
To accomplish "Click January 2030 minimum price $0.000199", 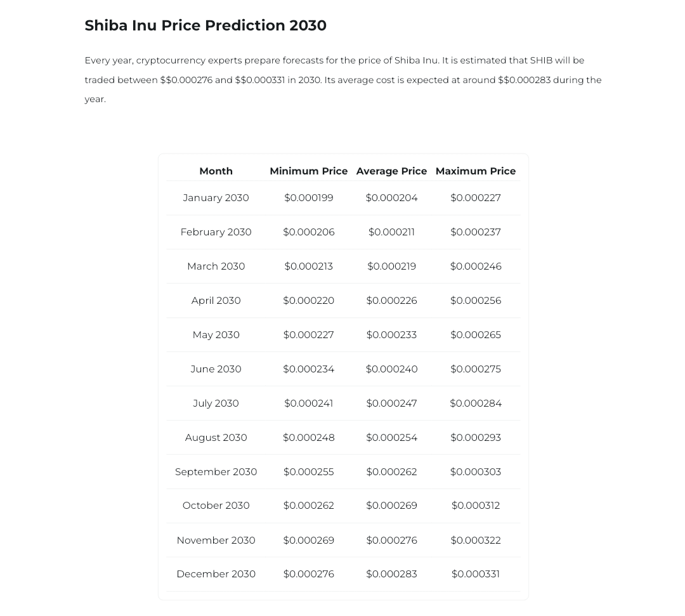I will (x=308, y=198).
